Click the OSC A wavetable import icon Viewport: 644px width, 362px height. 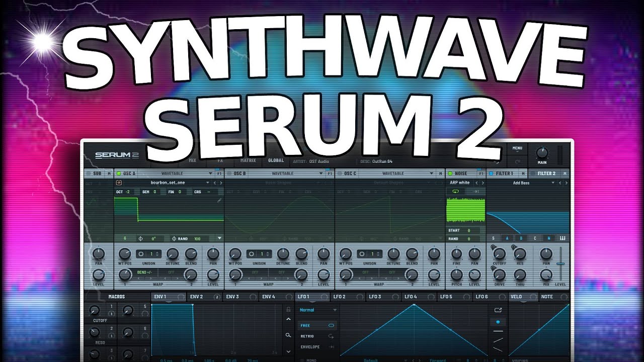(119, 183)
